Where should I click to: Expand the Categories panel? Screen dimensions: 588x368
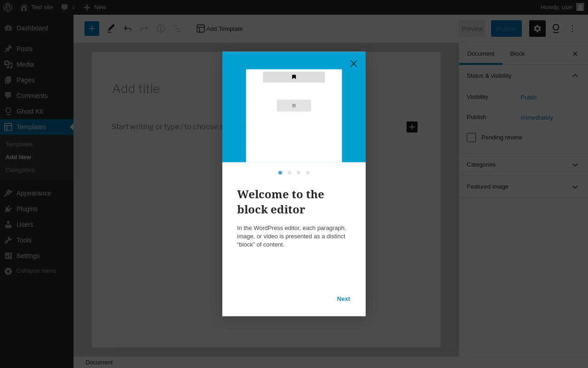523,165
